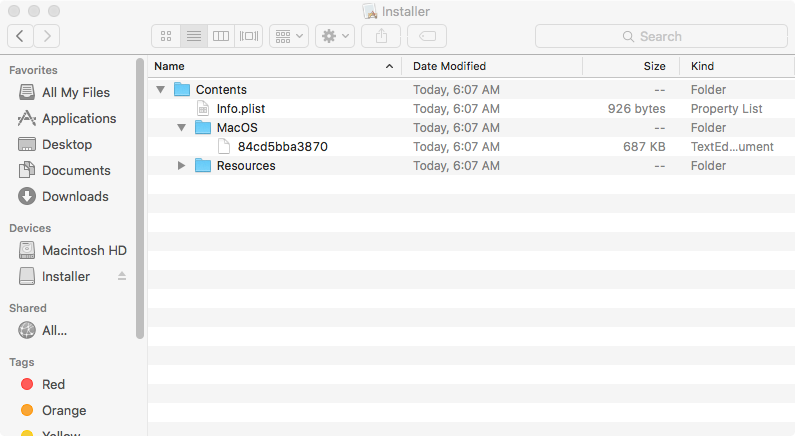Go back with the left arrow button
This screenshot has width=795, height=436.
click(x=21, y=36)
